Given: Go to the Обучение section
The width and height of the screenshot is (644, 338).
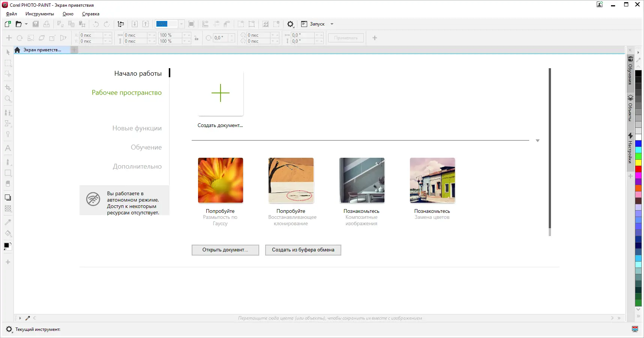Looking at the screenshot, I should pyautogui.click(x=146, y=147).
